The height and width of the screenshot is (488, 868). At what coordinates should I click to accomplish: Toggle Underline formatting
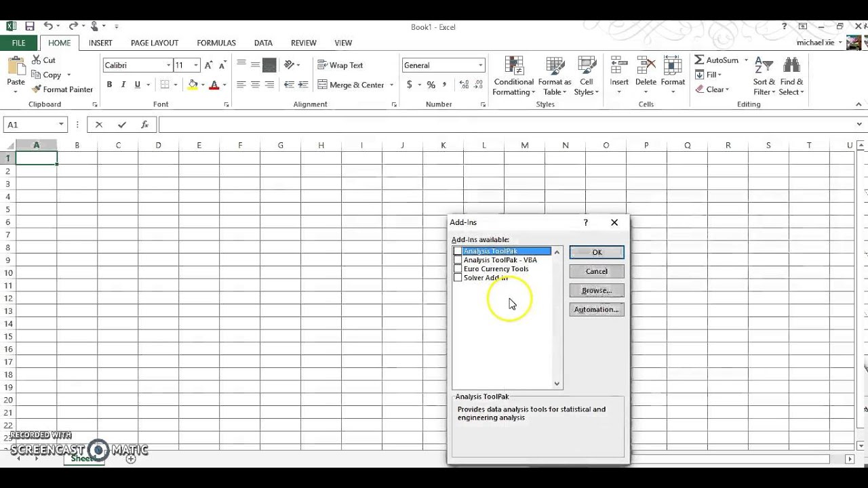(x=138, y=85)
